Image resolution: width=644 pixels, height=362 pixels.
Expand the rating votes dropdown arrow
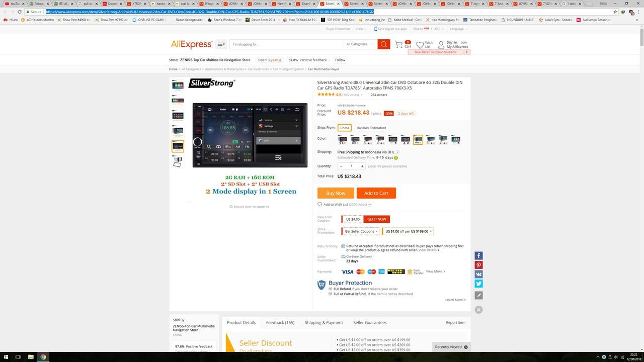click(x=362, y=95)
